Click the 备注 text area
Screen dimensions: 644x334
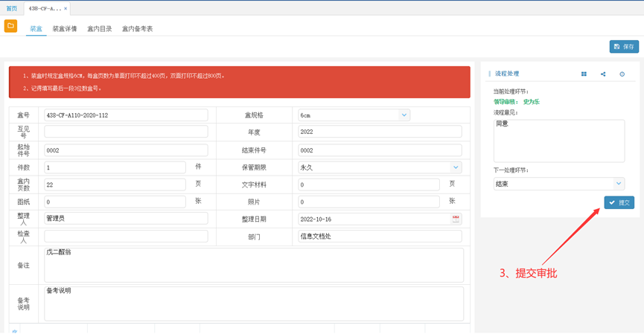coord(254,265)
